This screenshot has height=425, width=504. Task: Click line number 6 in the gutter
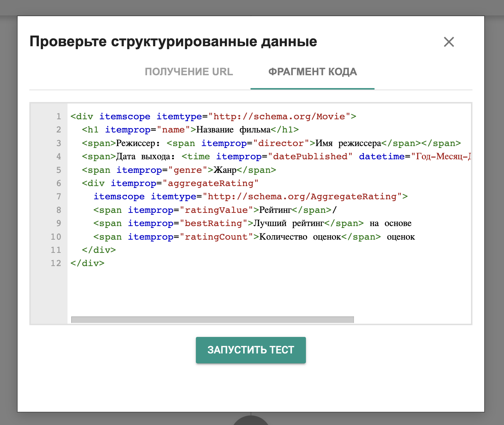pyautogui.click(x=58, y=184)
